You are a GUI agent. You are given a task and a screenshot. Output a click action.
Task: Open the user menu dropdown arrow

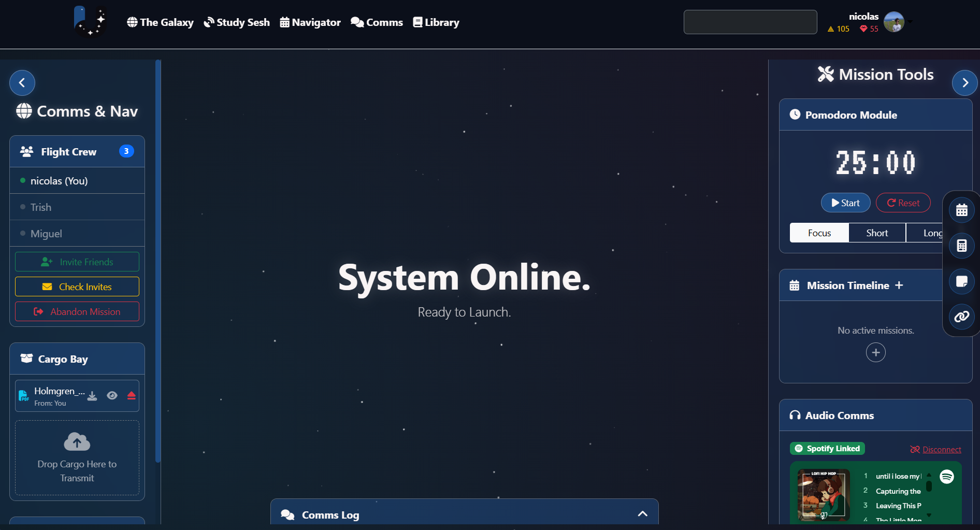910,22
